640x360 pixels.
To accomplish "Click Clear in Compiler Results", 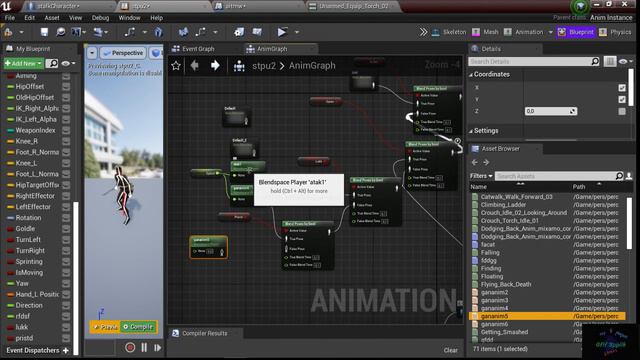I will click(x=451, y=350).
